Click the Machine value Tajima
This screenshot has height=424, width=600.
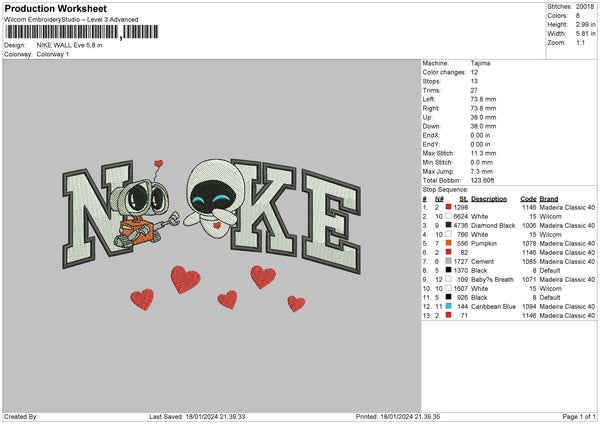(x=480, y=63)
